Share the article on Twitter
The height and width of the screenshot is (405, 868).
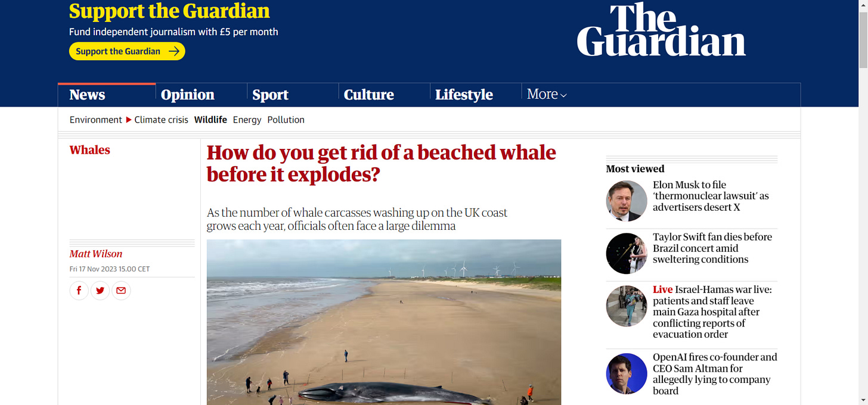pyautogui.click(x=100, y=291)
